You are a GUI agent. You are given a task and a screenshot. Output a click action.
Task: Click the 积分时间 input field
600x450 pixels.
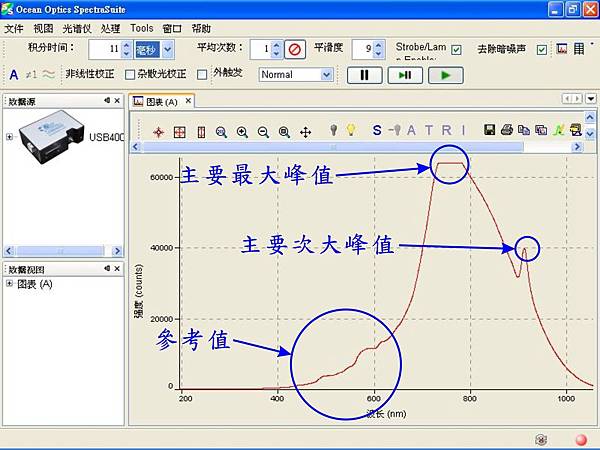point(105,49)
